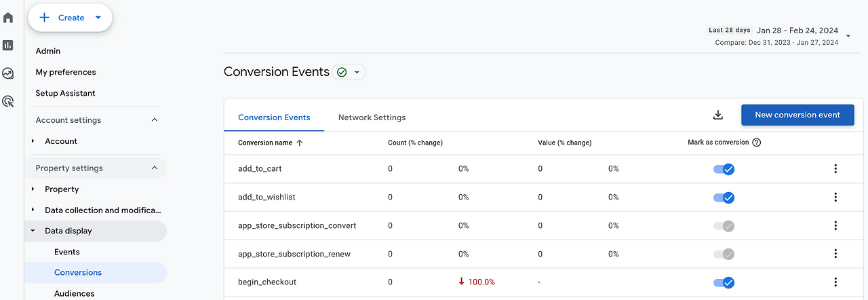The height and width of the screenshot is (300, 868).
Task: Click the Mark as conversion help icon
Action: pyautogui.click(x=757, y=143)
